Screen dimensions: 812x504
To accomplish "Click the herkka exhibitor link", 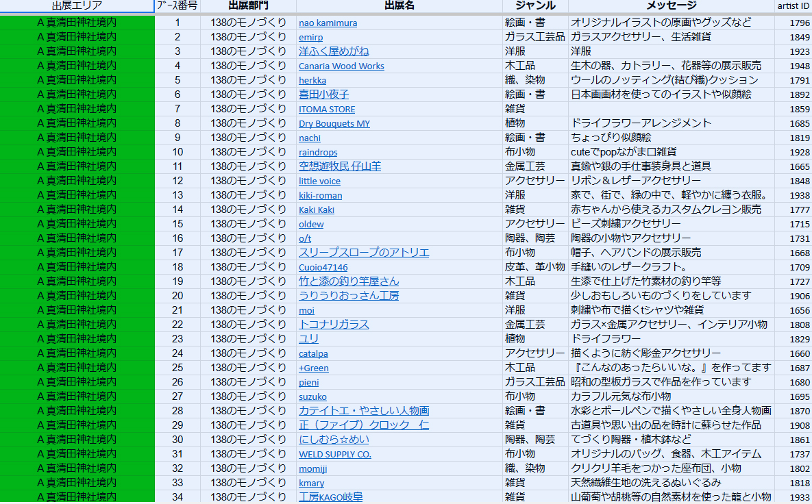I will coord(312,80).
